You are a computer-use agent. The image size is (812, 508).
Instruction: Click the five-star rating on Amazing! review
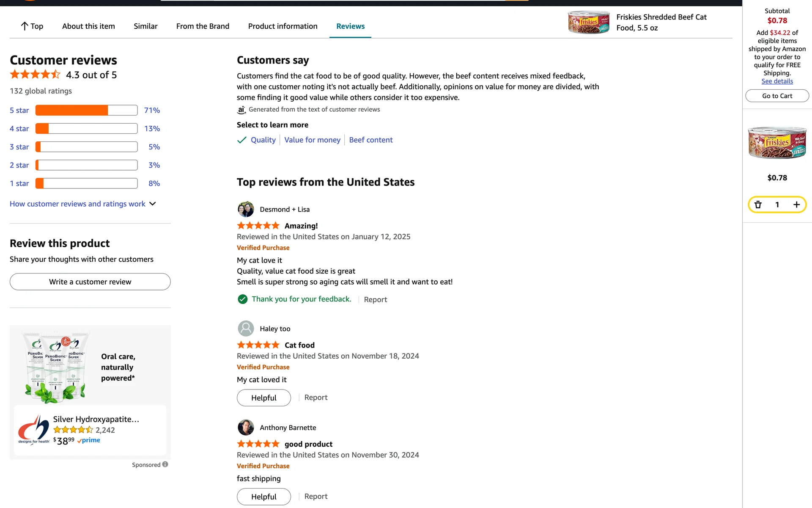pos(258,226)
